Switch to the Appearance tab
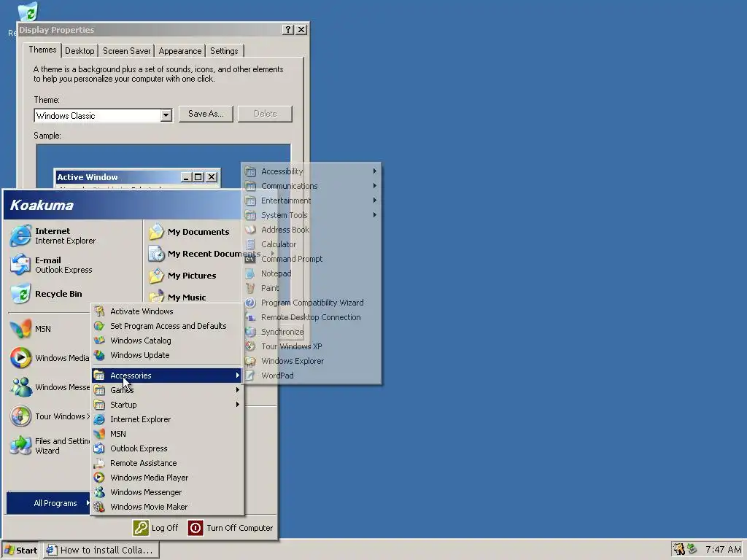This screenshot has height=560, width=747. [x=180, y=51]
